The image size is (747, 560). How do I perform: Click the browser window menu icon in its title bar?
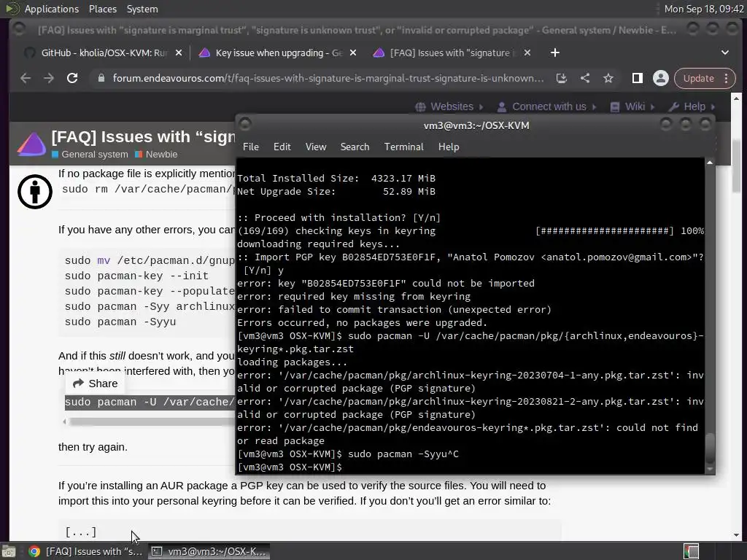point(19,29)
